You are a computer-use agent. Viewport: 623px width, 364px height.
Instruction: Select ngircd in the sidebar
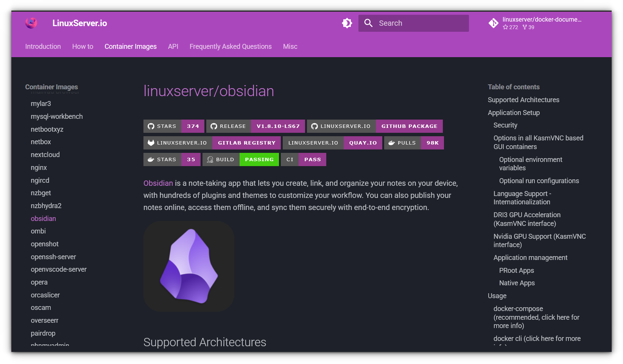coord(40,180)
